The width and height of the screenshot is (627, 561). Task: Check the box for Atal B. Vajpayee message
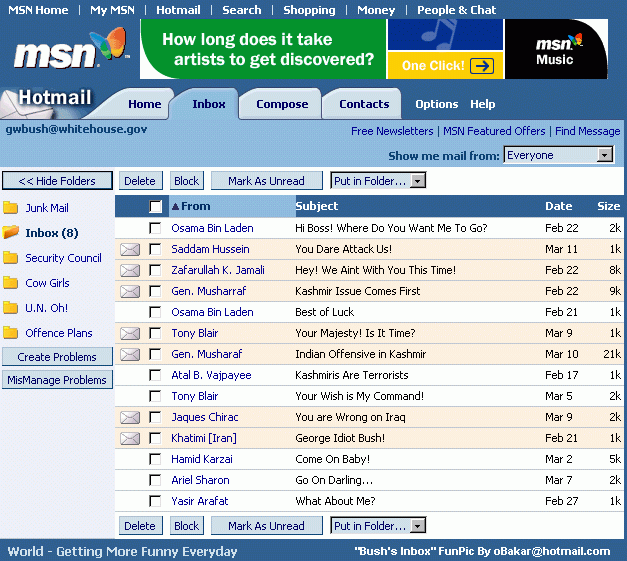(155, 375)
